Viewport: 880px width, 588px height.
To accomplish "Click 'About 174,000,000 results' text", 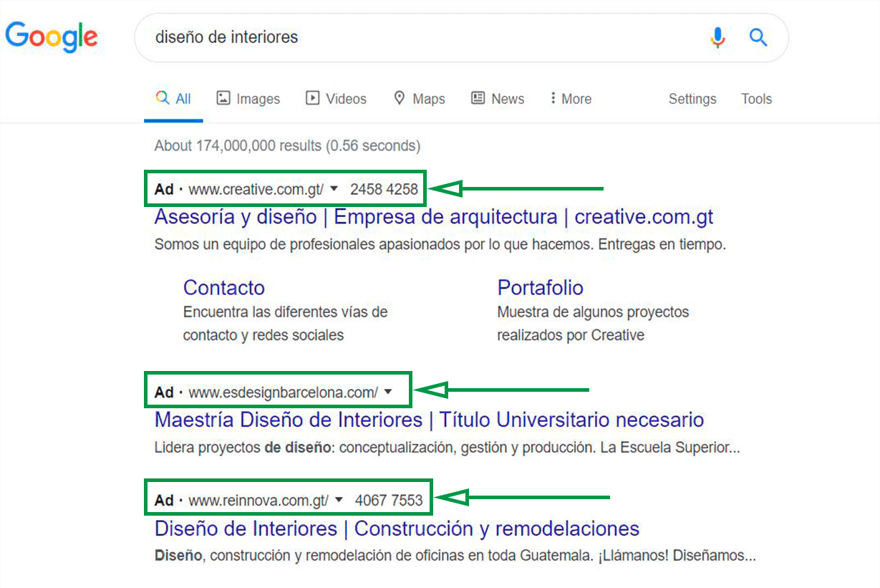I will (x=287, y=145).
